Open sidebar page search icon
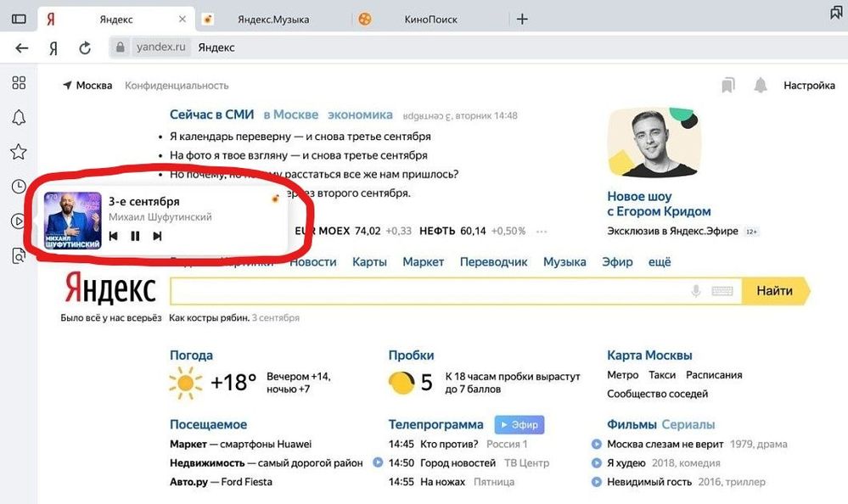The image size is (848, 504). (x=19, y=255)
